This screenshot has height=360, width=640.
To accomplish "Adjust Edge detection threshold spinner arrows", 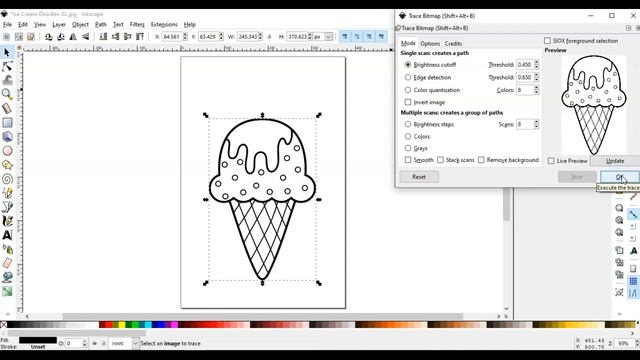I will pyautogui.click(x=536, y=77).
